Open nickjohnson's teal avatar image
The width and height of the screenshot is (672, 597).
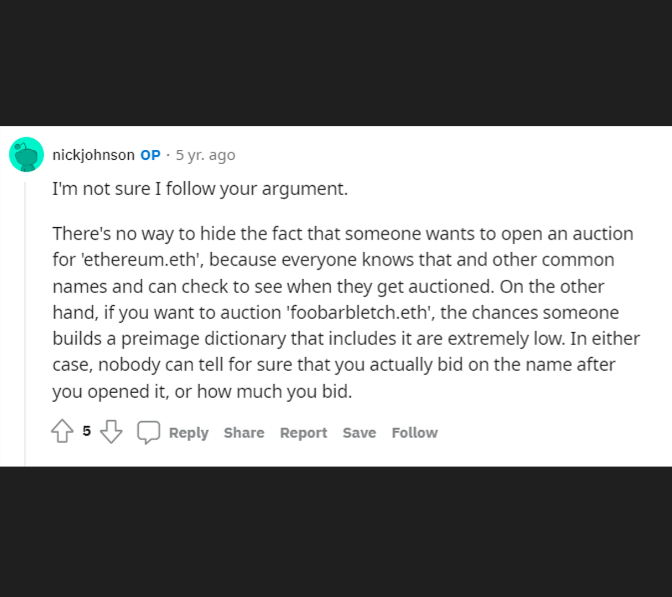point(27,154)
